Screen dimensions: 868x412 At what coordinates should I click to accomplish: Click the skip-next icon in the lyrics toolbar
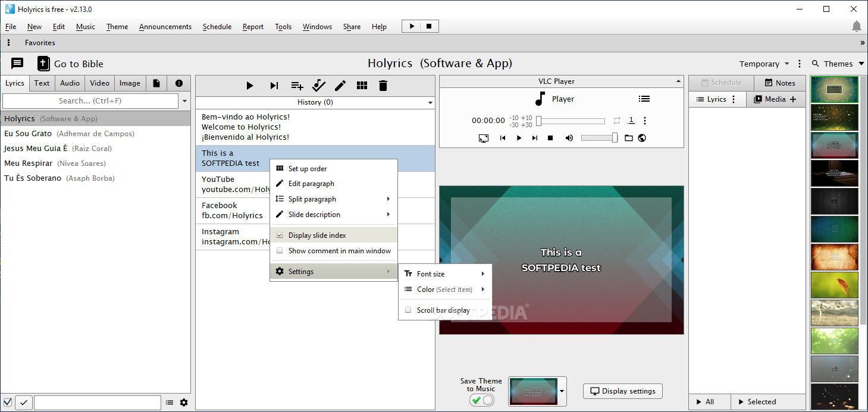tap(274, 86)
